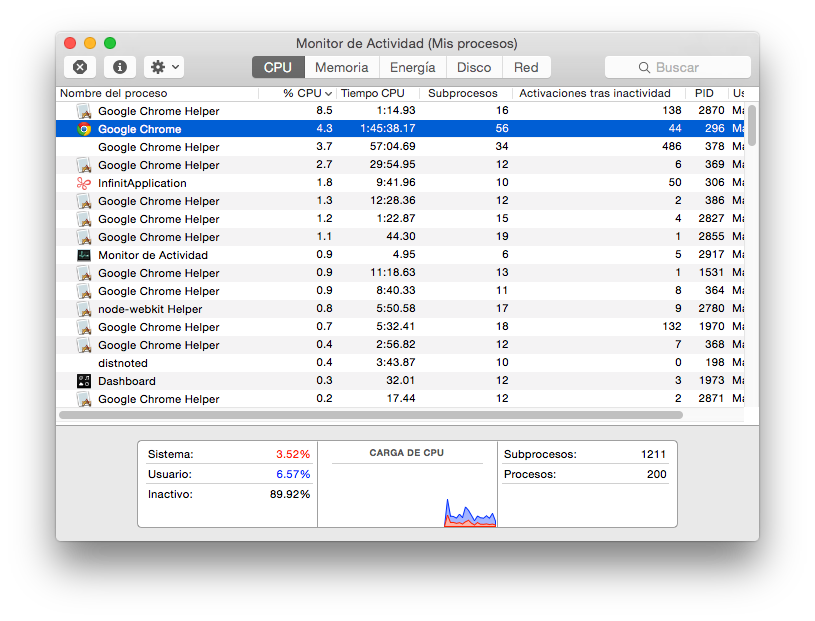Open the Energía tab
Viewport: 815px width, 621px height.
click(412, 67)
